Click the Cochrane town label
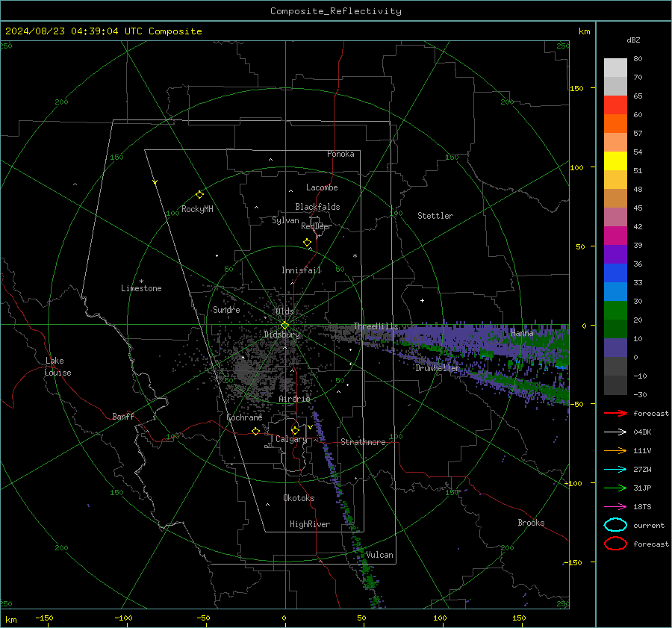Image resolution: width=672 pixels, height=628 pixels. tap(244, 417)
